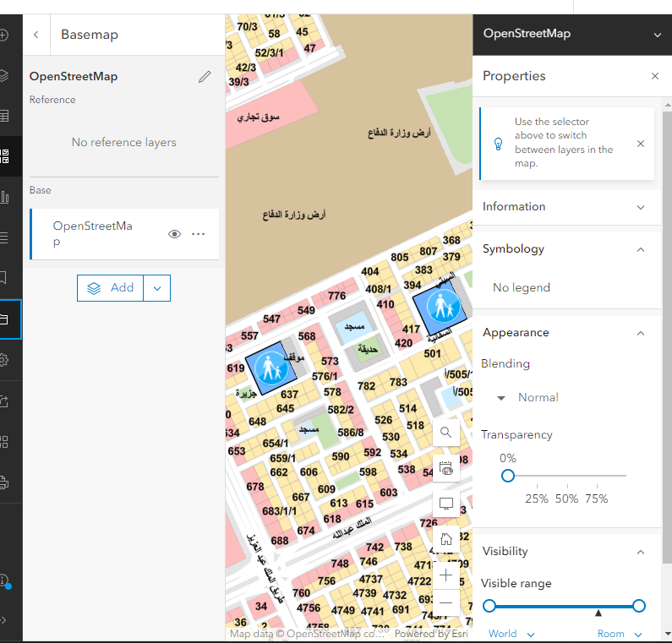Open Map properties gear icon

3,359
